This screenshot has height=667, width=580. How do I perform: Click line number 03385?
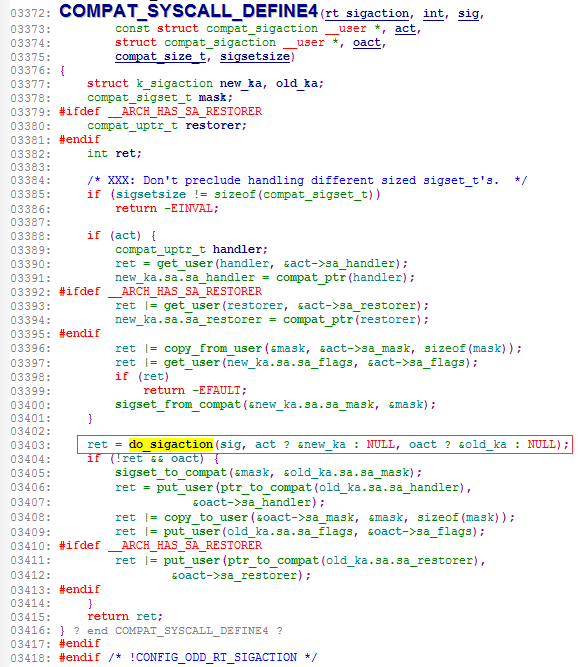point(30,194)
